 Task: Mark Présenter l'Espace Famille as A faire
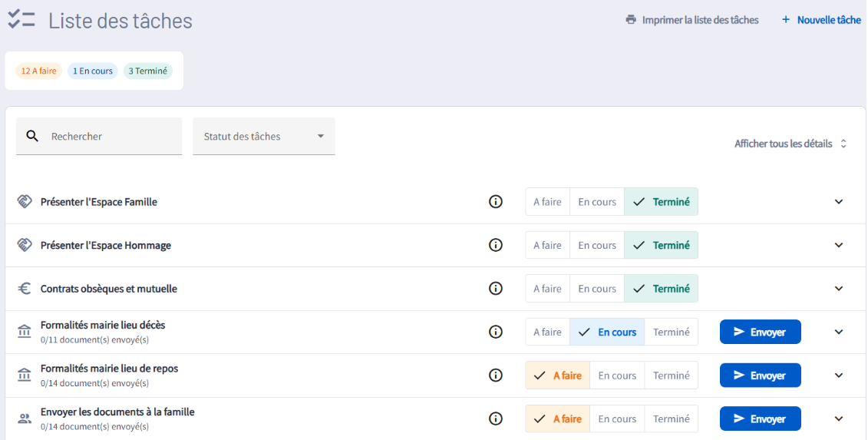click(x=547, y=202)
